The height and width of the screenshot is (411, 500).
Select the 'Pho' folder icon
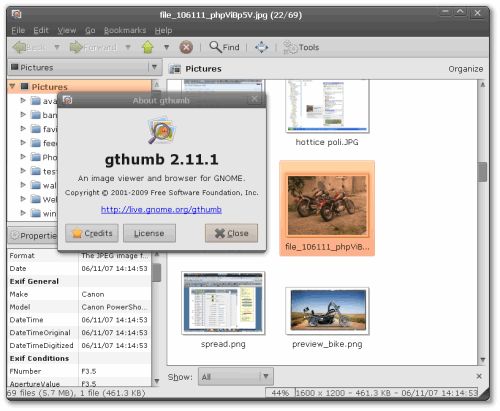click(36, 157)
